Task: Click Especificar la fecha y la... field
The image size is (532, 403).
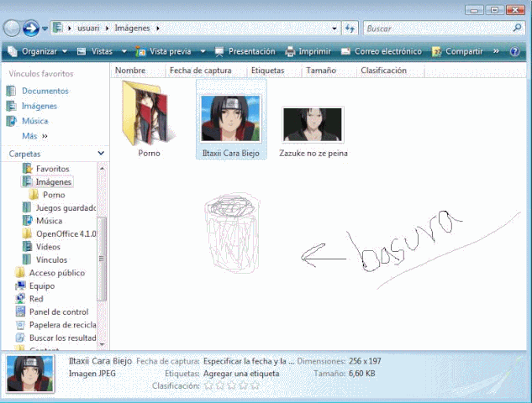Action: (x=249, y=361)
